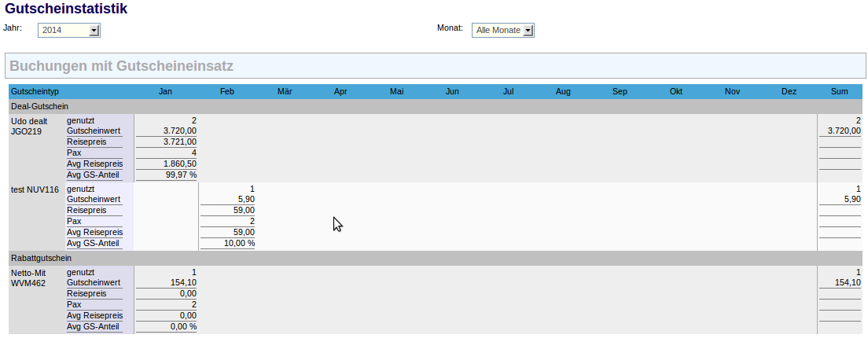The height and width of the screenshot is (342, 868).
Task: Click the Deal-Gutschein group row
Action: 39,106
